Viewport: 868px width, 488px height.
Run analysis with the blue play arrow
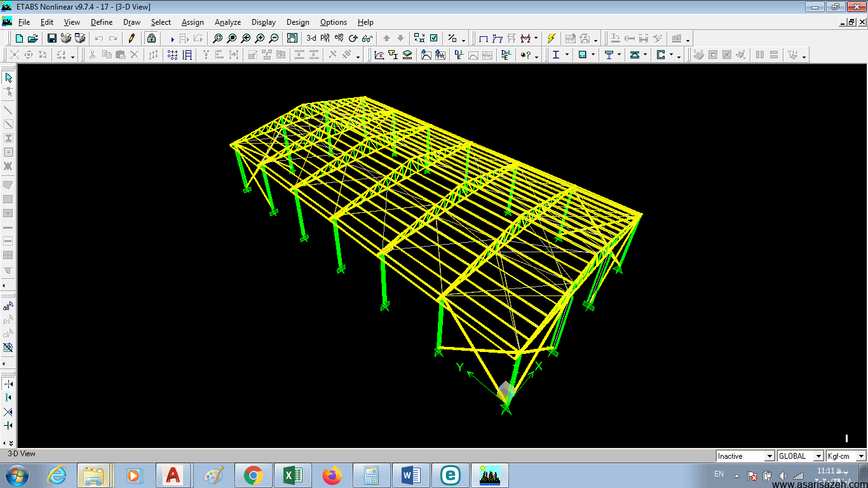pyautogui.click(x=172, y=39)
